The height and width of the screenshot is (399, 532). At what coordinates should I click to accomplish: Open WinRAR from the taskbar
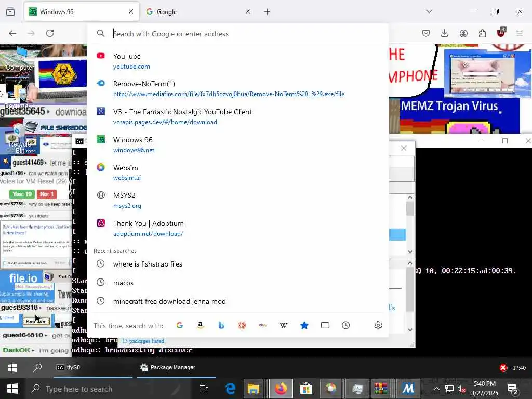pos(381,389)
